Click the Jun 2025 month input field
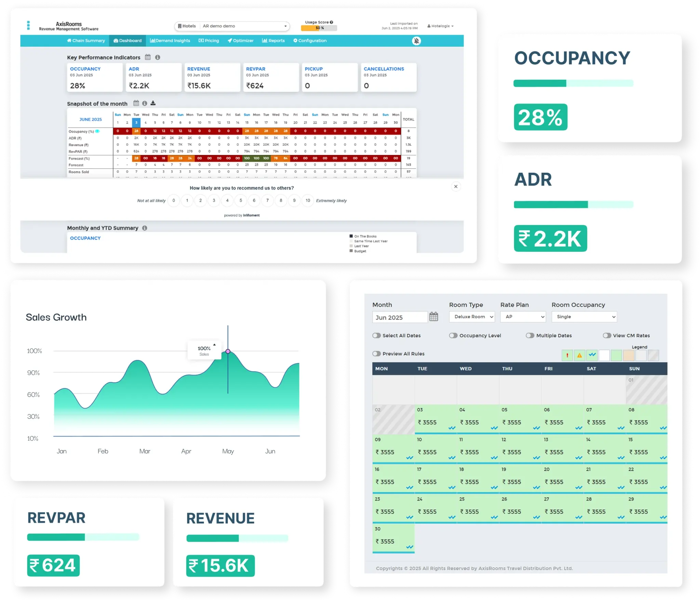Image resolution: width=700 pixels, height=601 pixels. coord(400,317)
